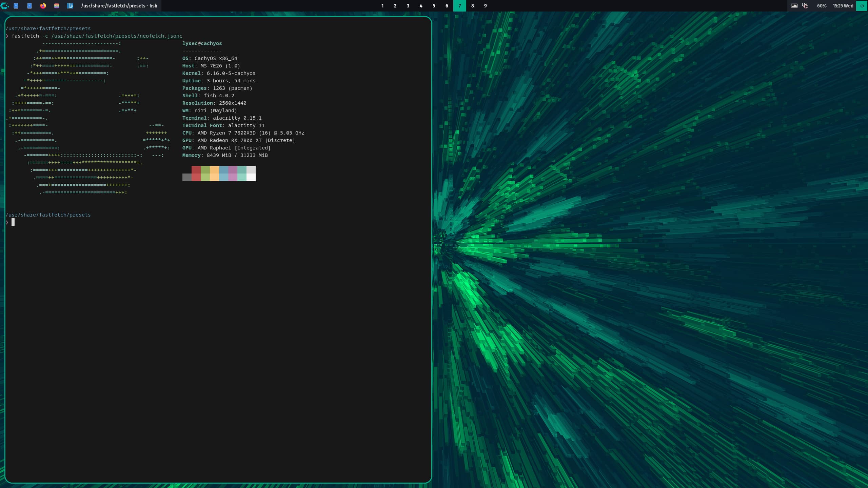868x488 pixels.
Task: Go to workspace 5
Action: [x=434, y=6]
